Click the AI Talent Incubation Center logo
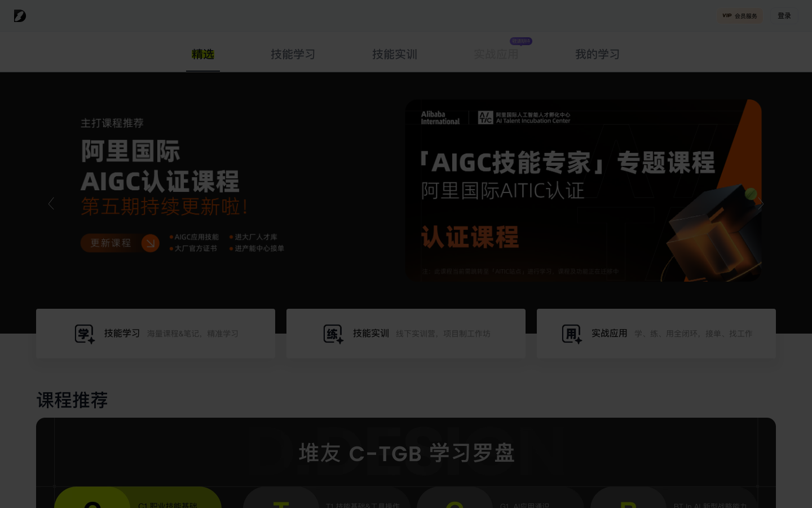The image size is (812, 508). pyautogui.click(x=524, y=117)
